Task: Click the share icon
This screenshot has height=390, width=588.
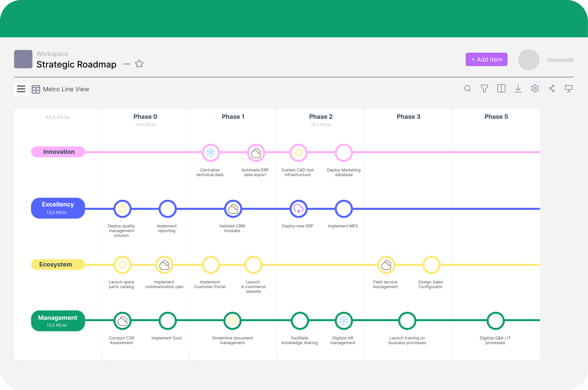Action: [552, 89]
